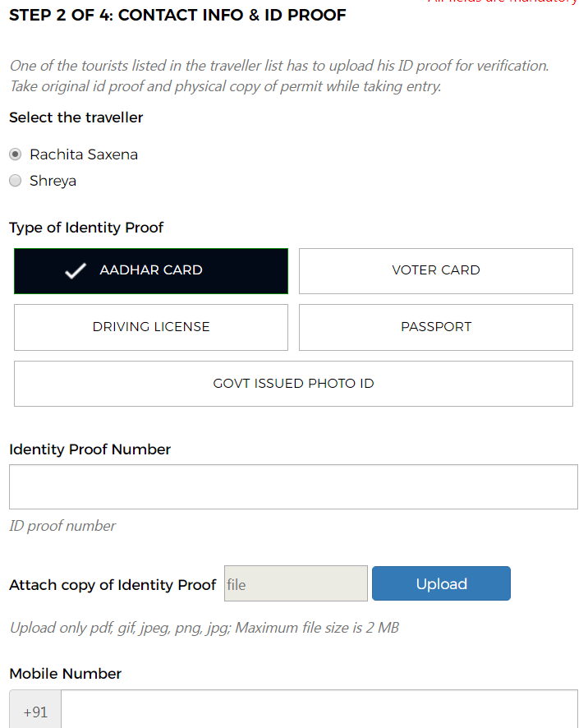Click the Attach copy of Identity Proof label
This screenshot has width=588, height=728.
[113, 585]
